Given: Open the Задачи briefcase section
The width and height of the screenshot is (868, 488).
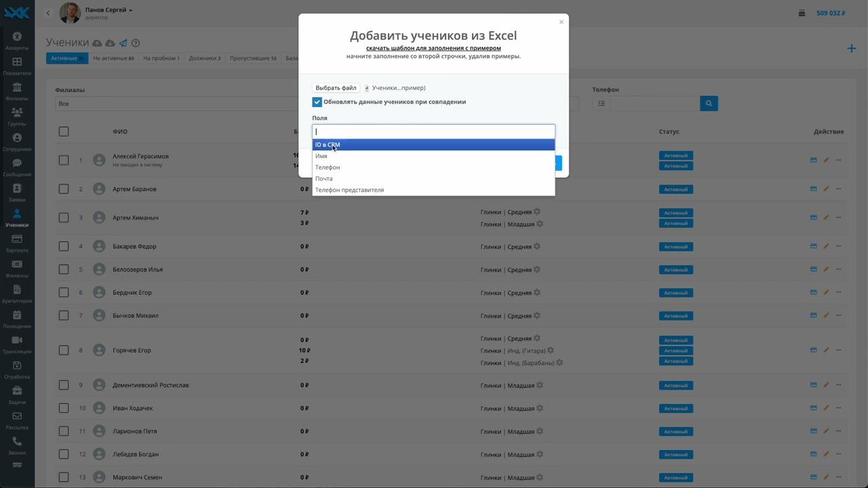Looking at the screenshot, I should pos(17,395).
